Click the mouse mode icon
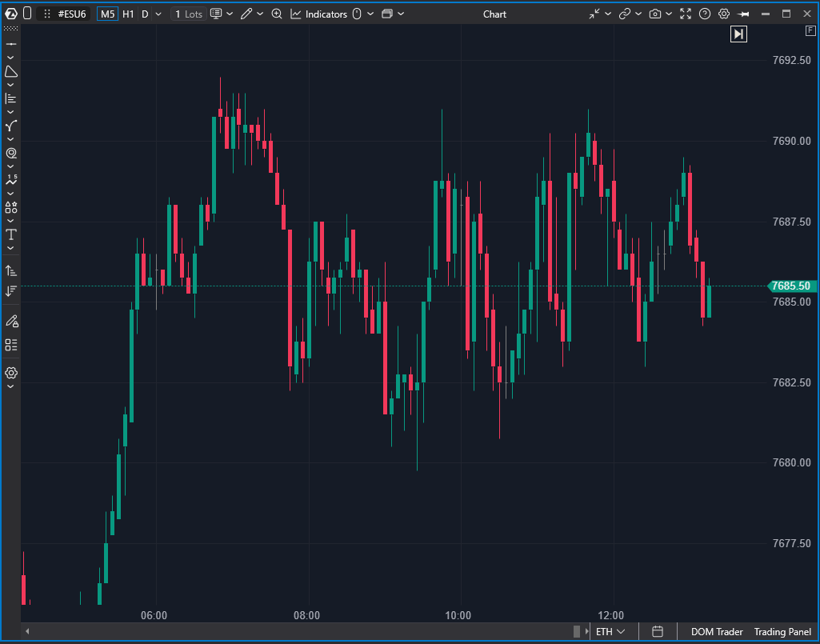Screen dimensions: 820x644 357,14
